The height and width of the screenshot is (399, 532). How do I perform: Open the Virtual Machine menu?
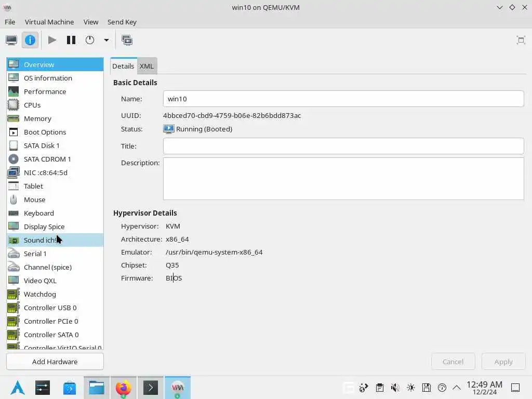click(x=49, y=22)
